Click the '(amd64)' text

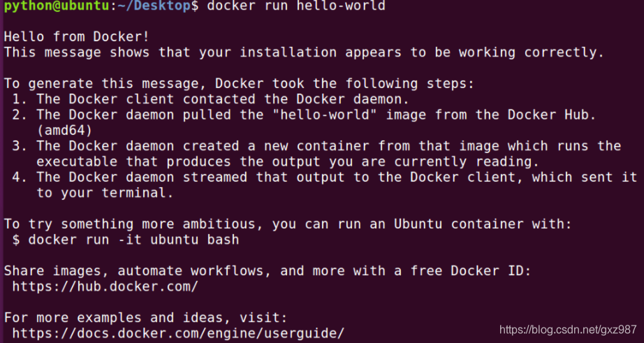coord(64,131)
